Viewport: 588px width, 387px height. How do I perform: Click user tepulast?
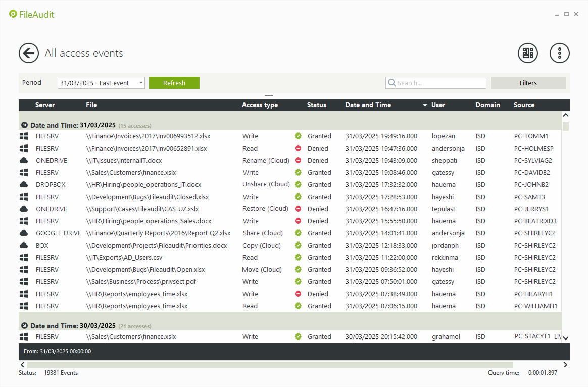[443, 209]
